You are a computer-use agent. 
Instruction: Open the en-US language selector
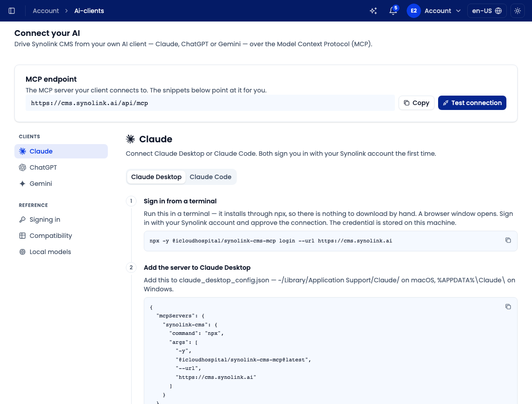point(487,11)
